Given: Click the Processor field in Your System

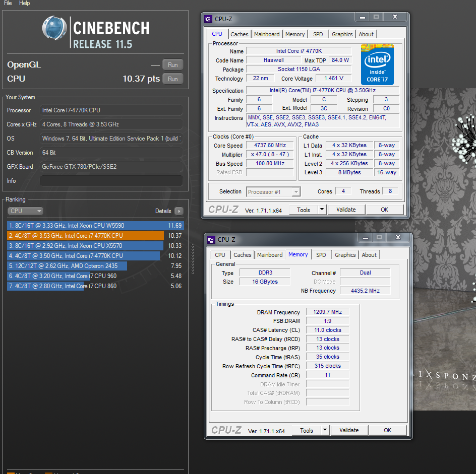Looking at the screenshot, I should pyautogui.click(x=111, y=110).
